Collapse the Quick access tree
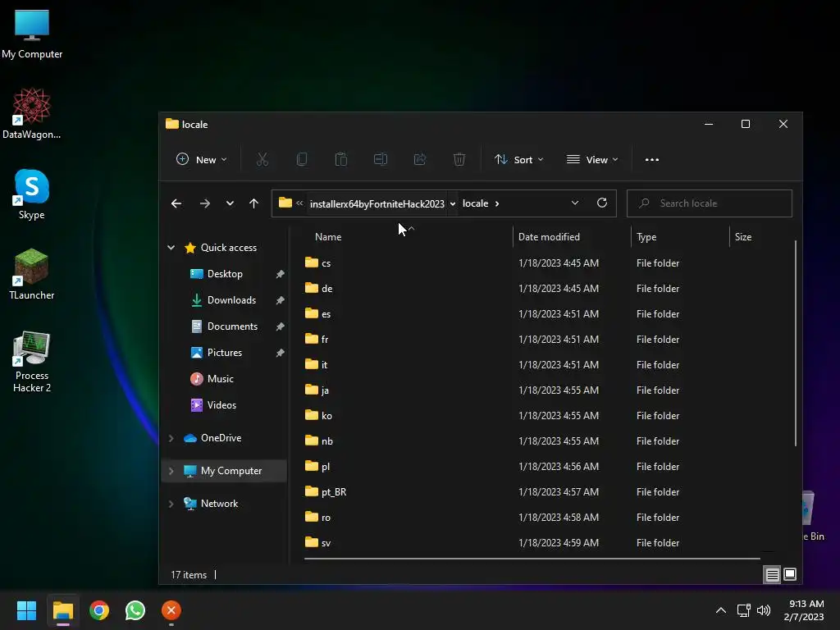 click(171, 248)
